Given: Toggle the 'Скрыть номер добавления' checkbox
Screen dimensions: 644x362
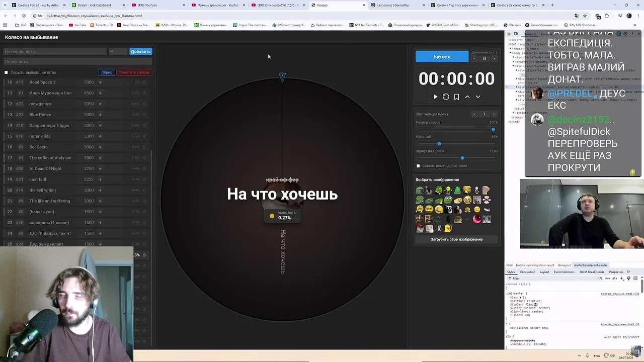Looking at the screenshot, I should coord(418,166).
